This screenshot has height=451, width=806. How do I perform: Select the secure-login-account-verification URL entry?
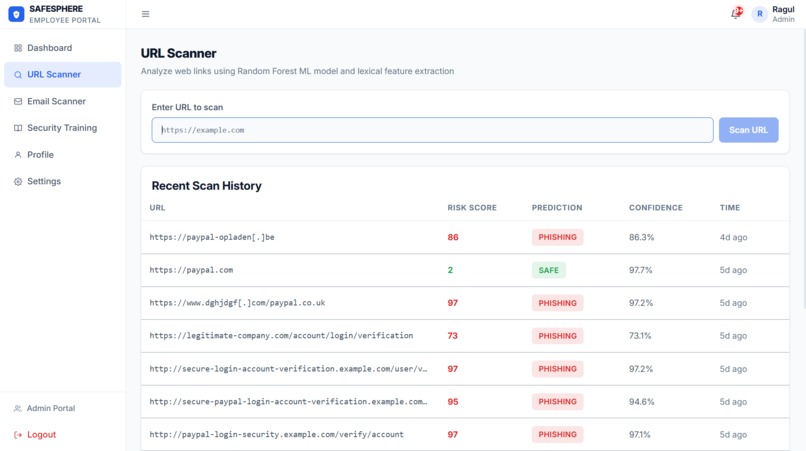click(288, 369)
